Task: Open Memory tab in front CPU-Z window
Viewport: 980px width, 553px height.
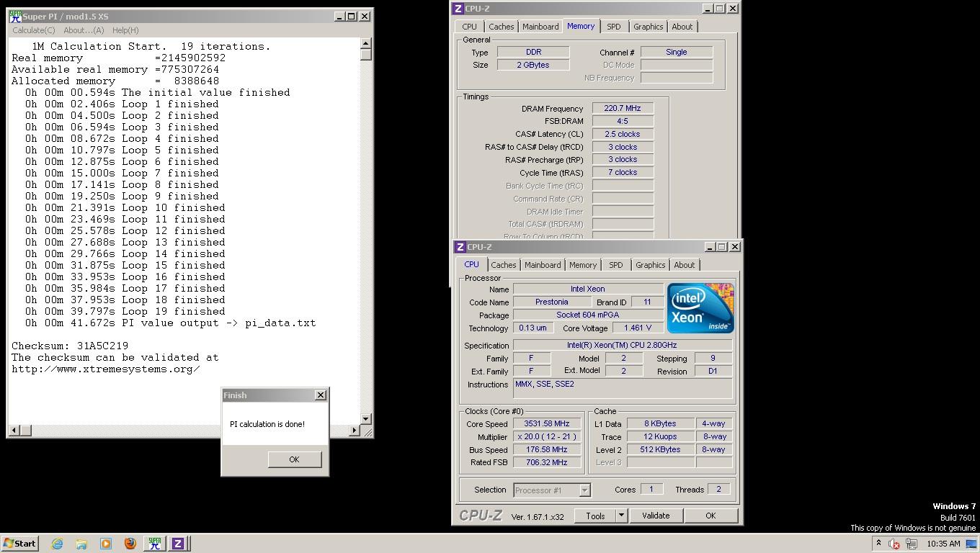Action: tap(583, 265)
